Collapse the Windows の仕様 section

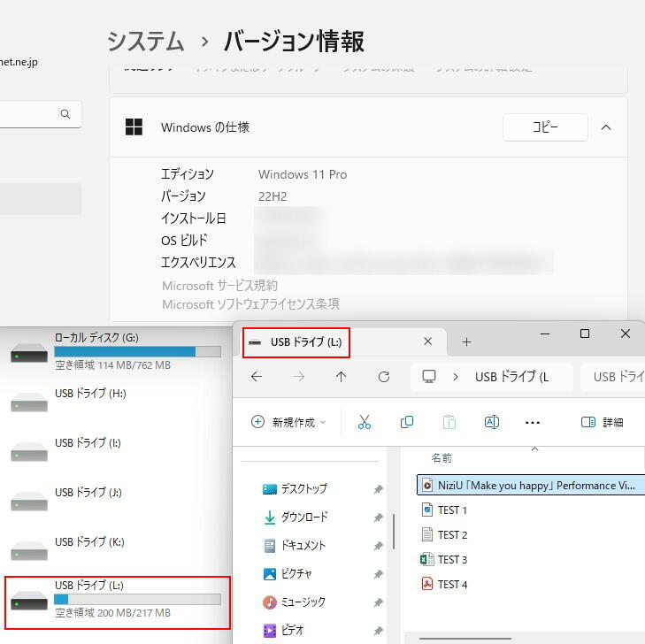pos(606,127)
